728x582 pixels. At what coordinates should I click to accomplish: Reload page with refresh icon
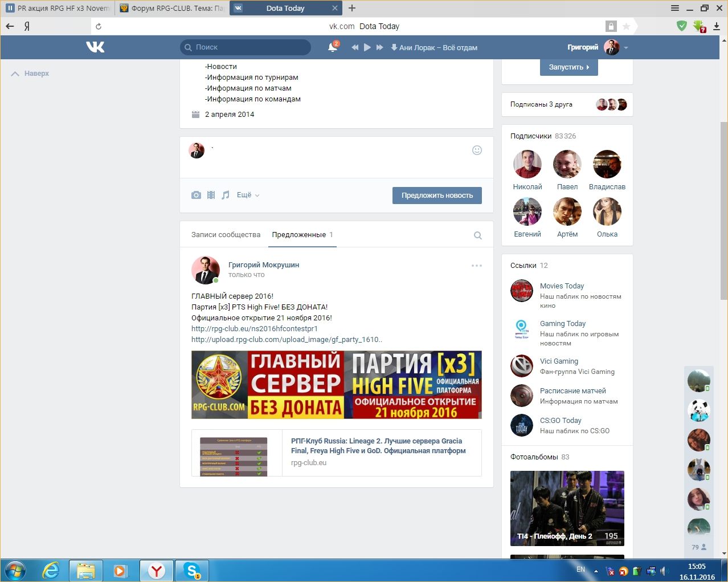(99, 26)
